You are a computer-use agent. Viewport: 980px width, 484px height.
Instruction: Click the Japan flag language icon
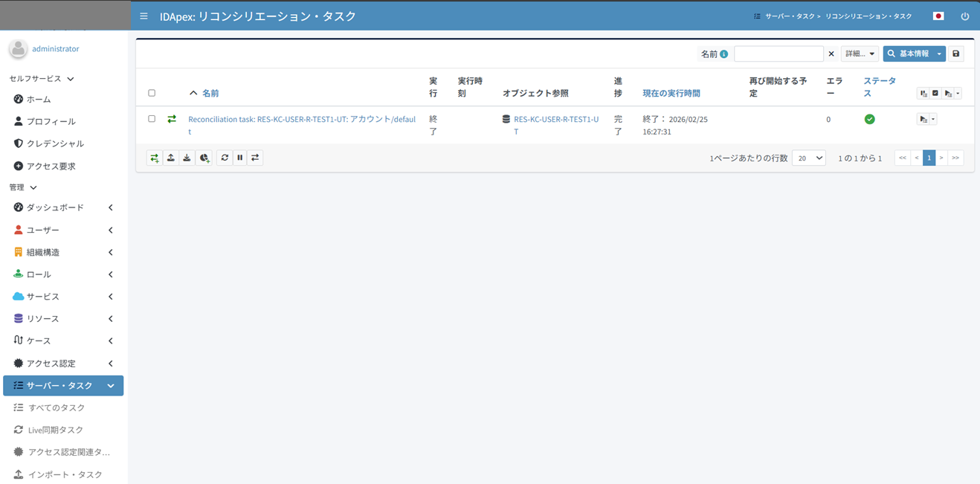tap(938, 16)
